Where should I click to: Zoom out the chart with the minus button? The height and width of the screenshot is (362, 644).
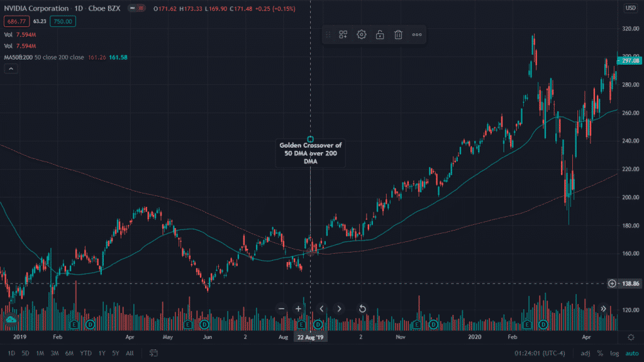pos(281,309)
